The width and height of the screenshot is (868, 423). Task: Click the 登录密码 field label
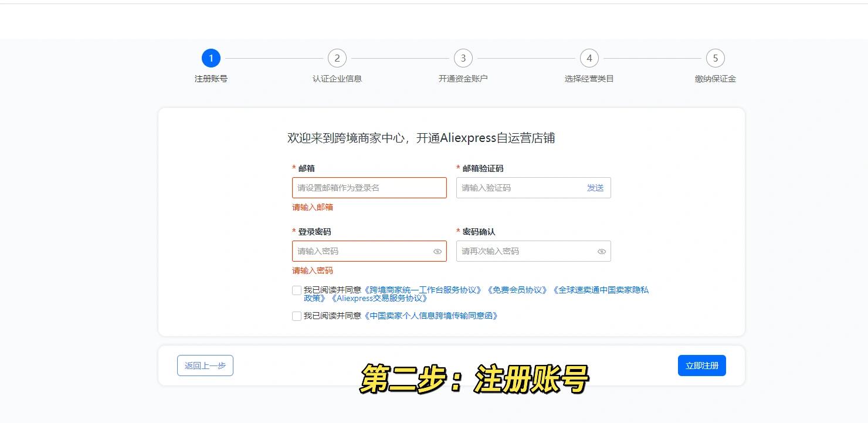click(314, 232)
